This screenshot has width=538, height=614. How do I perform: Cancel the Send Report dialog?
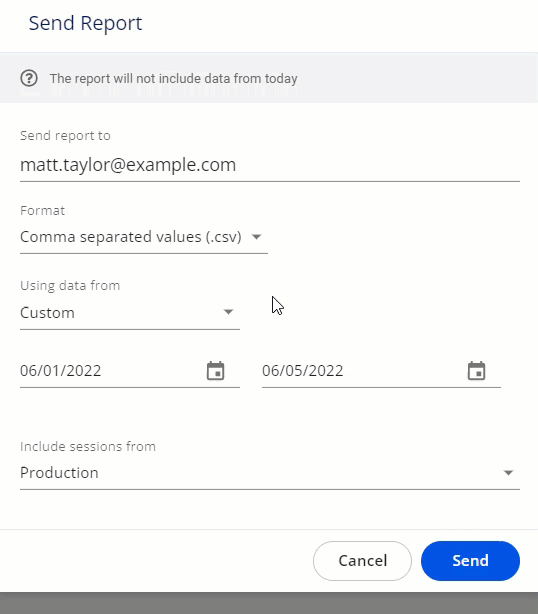click(x=362, y=561)
